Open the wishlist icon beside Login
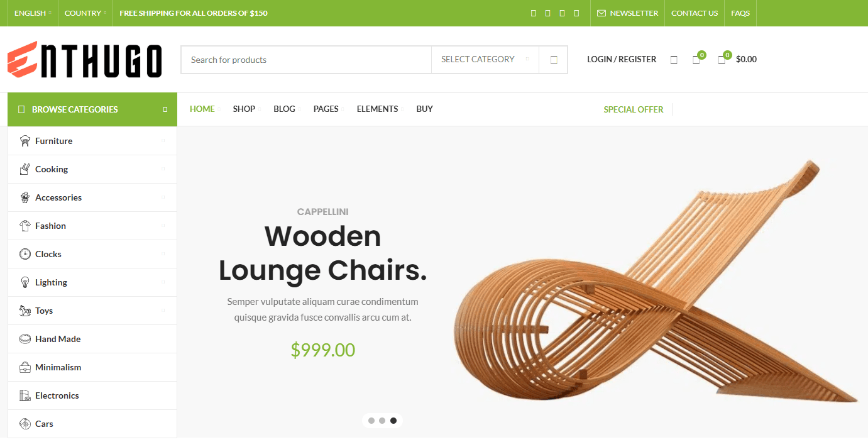The image size is (868, 442). (674, 60)
